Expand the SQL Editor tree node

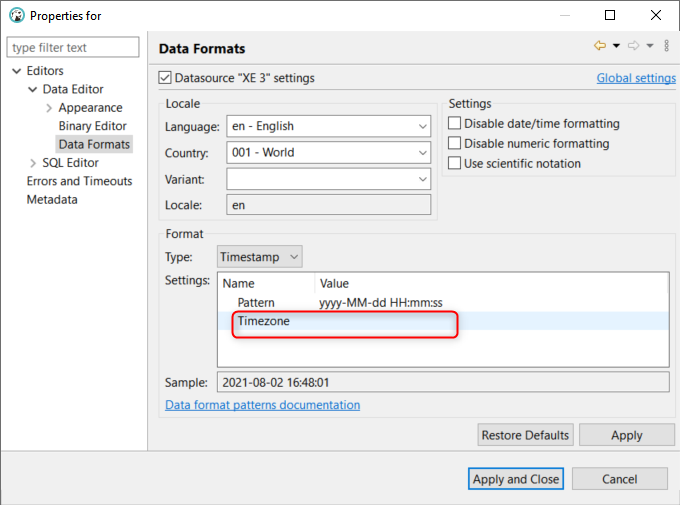33,163
